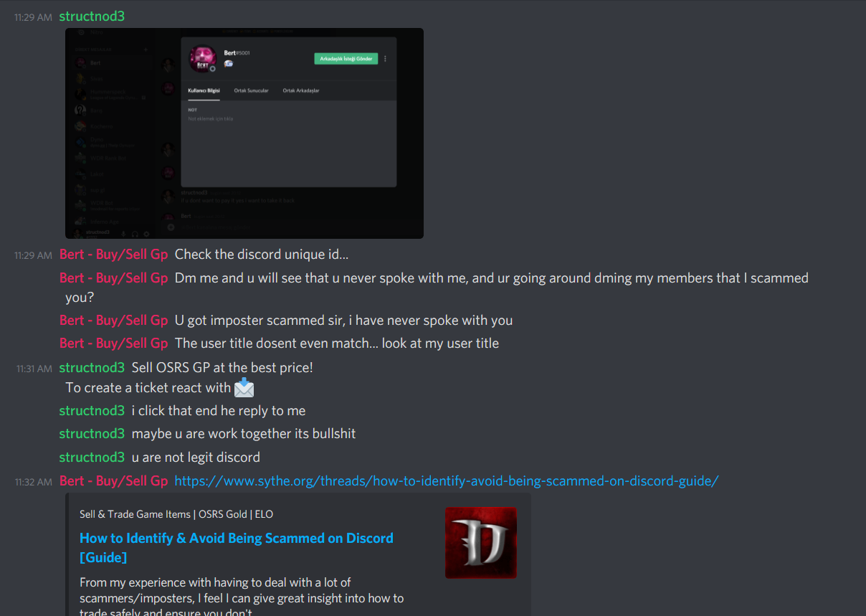The image size is (866, 616).
Task: Click structnod3 username beside "maybe u are work together"
Action: pos(92,434)
